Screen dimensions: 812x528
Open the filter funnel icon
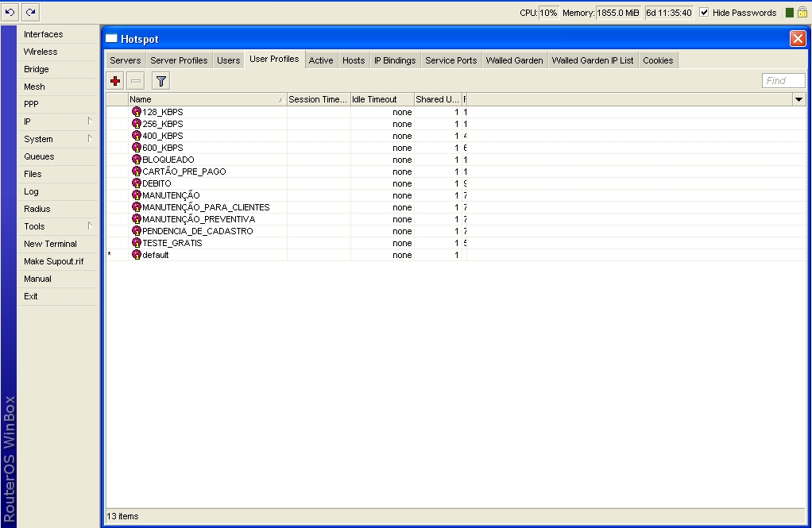[x=161, y=81]
